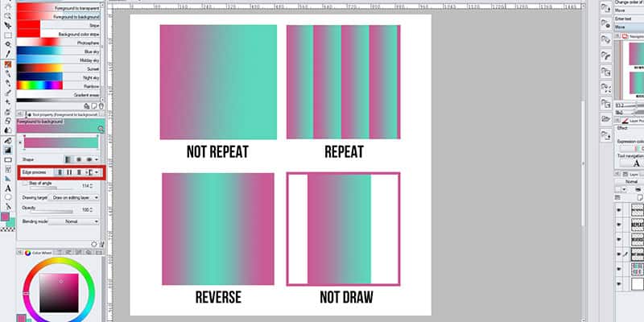Select the Eraser tool in toolbar

point(7,121)
